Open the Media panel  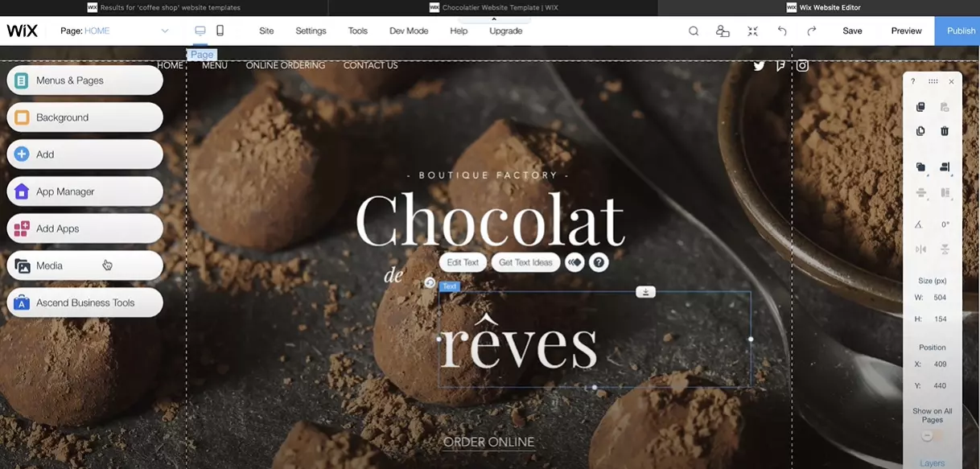click(84, 265)
